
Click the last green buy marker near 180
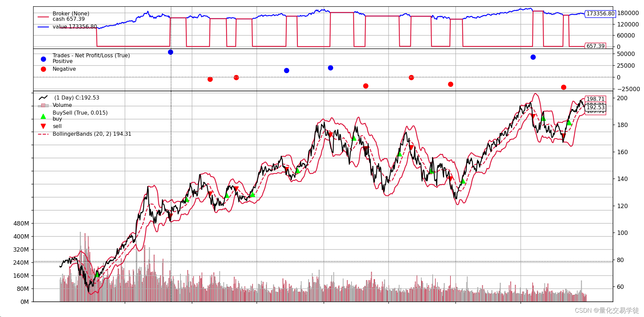tap(569, 123)
